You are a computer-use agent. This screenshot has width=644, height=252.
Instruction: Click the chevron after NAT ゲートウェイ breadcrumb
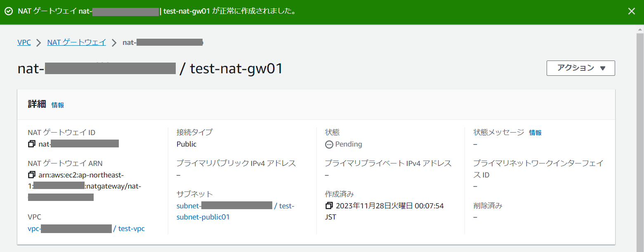point(114,42)
